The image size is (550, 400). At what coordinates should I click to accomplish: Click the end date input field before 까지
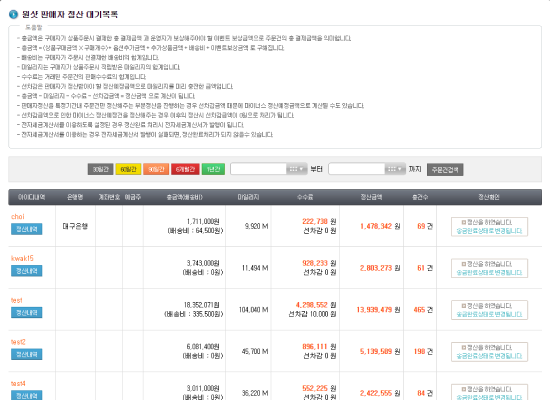(357, 169)
